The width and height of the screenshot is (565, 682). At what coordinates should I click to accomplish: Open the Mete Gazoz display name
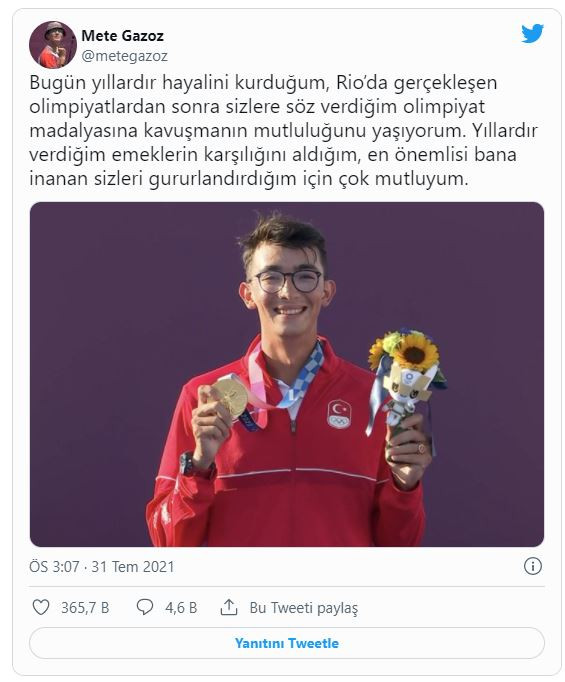[123, 36]
